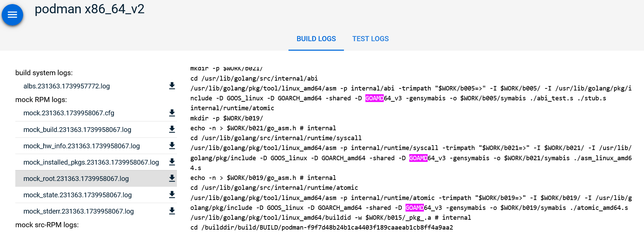Click the buildid -w $WORK/b015/_pkg_.a log line
This screenshot has width=644, height=233.
(x=331, y=218)
